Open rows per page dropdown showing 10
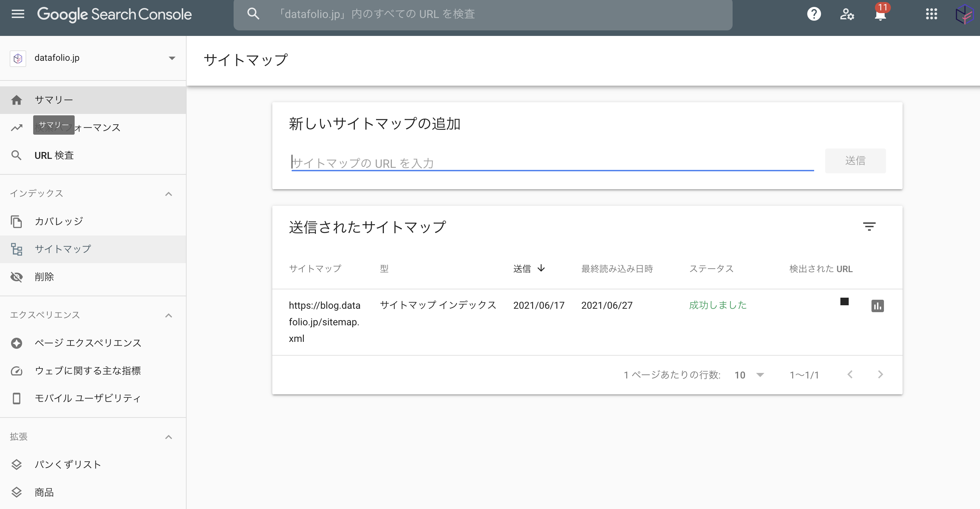980x509 pixels. pyautogui.click(x=750, y=375)
